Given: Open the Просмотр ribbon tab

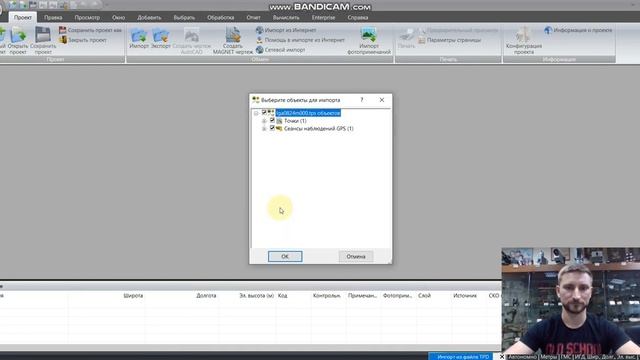Looking at the screenshot, I should tap(87, 18).
